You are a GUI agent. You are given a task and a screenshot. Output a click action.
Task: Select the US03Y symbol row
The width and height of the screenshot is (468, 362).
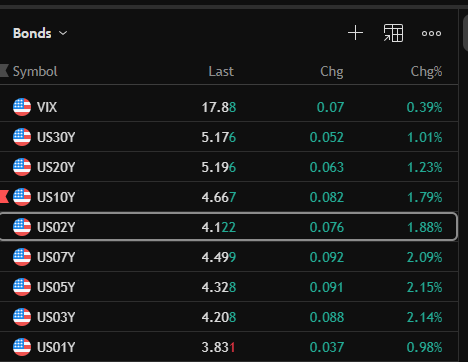229,317
